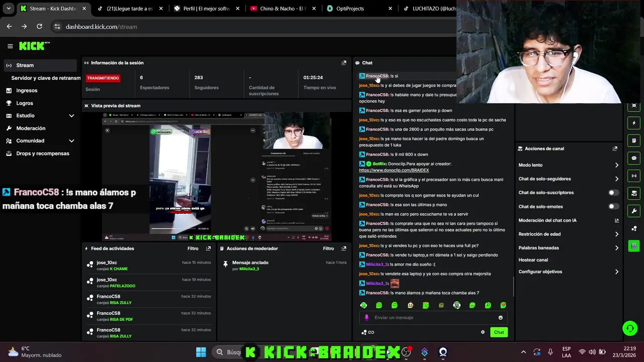644x362 pixels.
Task: Show hidden system tray icons chevron
Action: [523, 352]
